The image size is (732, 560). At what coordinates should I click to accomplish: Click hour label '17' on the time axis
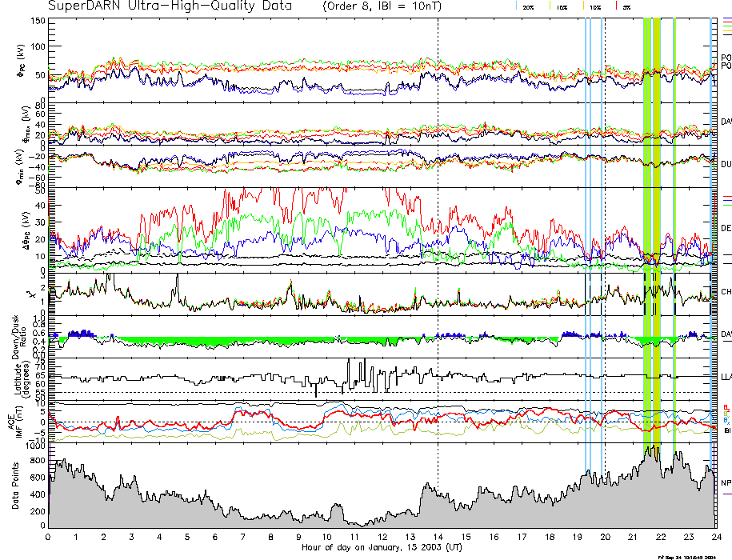pyautogui.click(x=522, y=537)
